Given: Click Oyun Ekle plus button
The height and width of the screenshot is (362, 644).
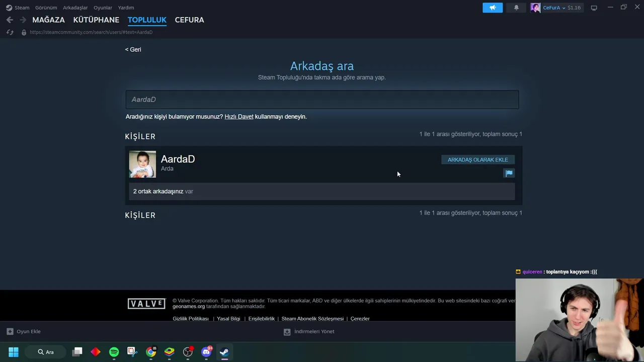Looking at the screenshot, I should coord(24,332).
